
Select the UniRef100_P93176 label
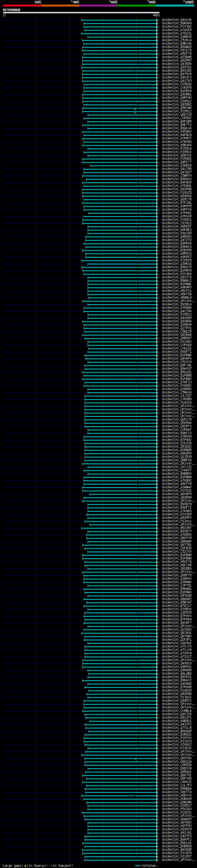coord(177,50)
